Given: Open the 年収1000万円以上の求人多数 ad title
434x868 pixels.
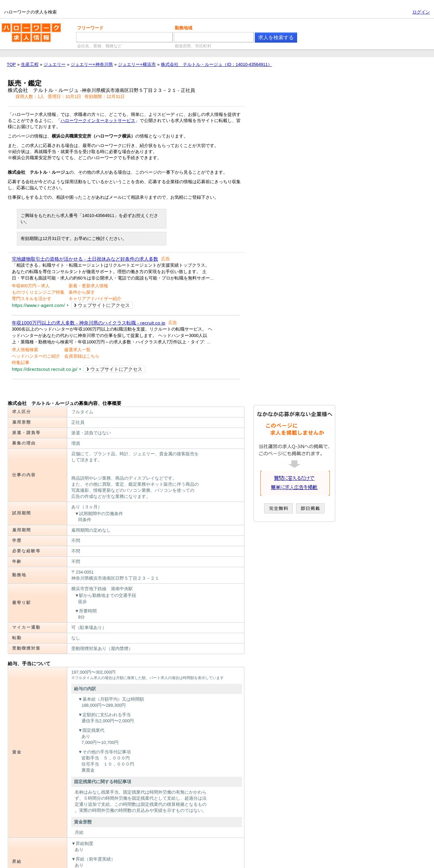Looking at the screenshot, I should [89, 323].
